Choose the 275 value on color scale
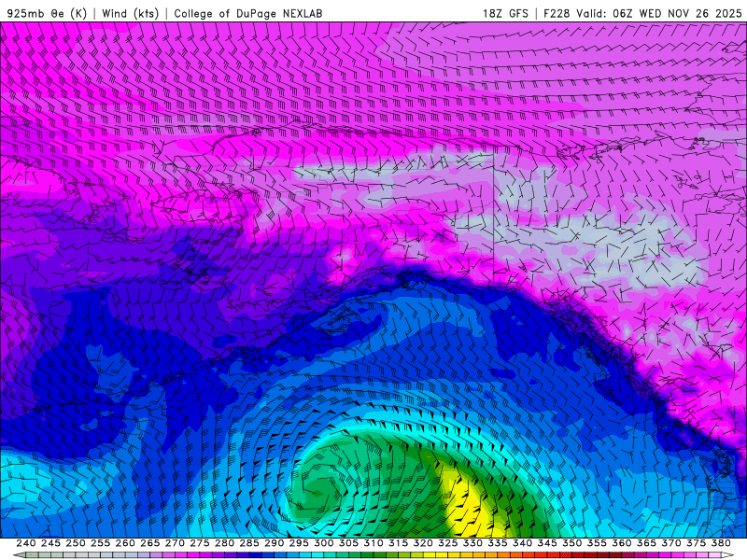The image size is (747, 560). pyautogui.click(x=200, y=543)
